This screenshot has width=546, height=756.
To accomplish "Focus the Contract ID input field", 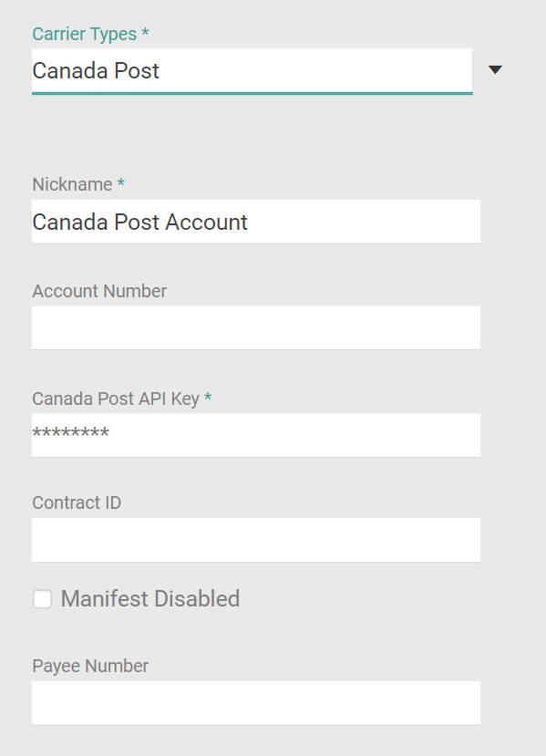I will (255, 540).
